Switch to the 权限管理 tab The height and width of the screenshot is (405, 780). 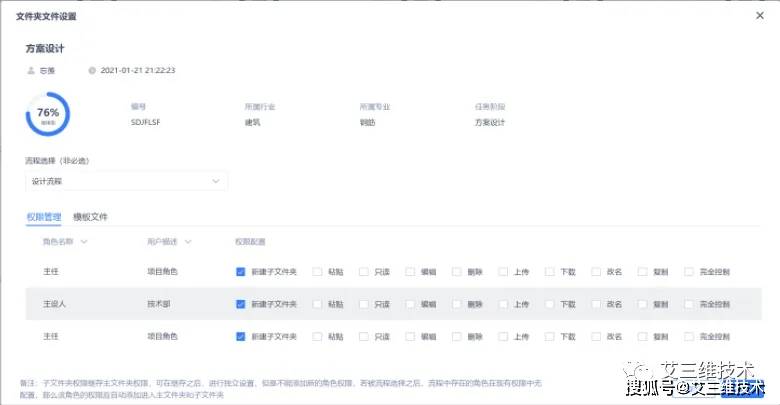(44, 217)
